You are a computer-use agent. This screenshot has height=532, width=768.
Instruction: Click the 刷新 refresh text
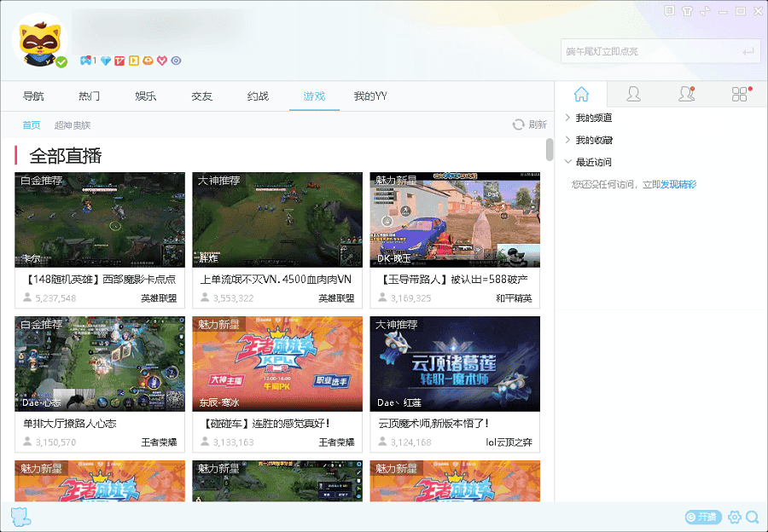538,124
